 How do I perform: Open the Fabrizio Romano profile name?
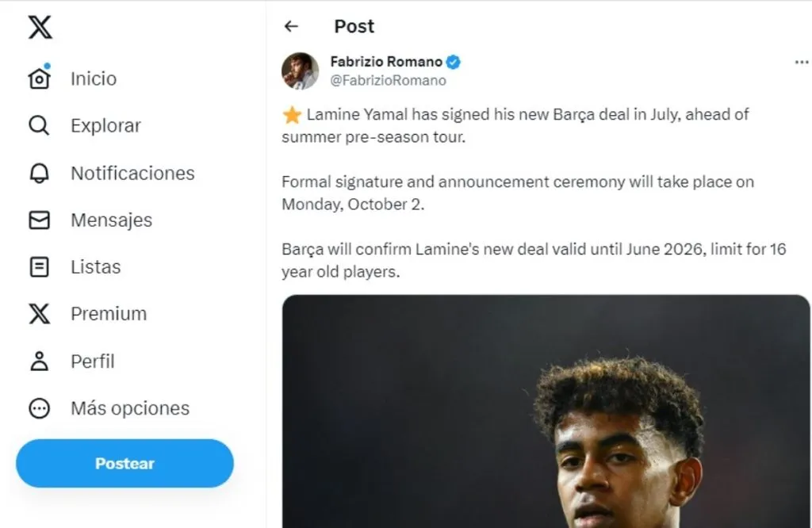pos(386,62)
